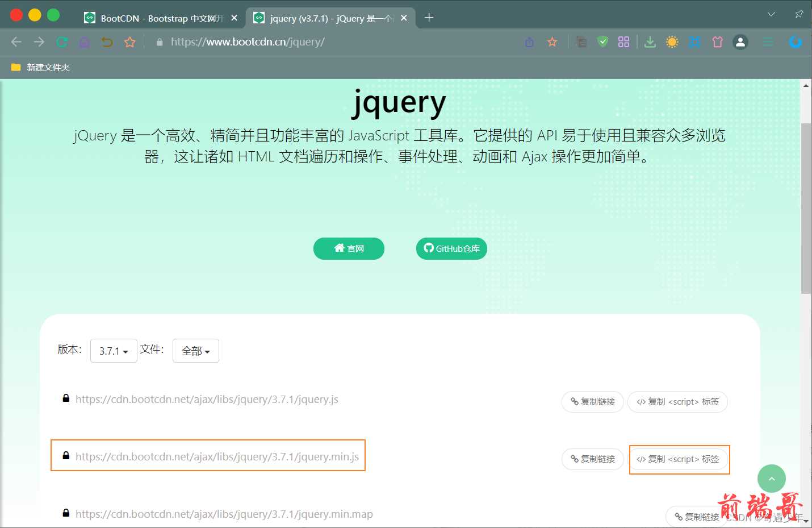Image resolution: width=812 pixels, height=528 pixels.
Task: Reload the current page
Action: [x=62, y=41]
